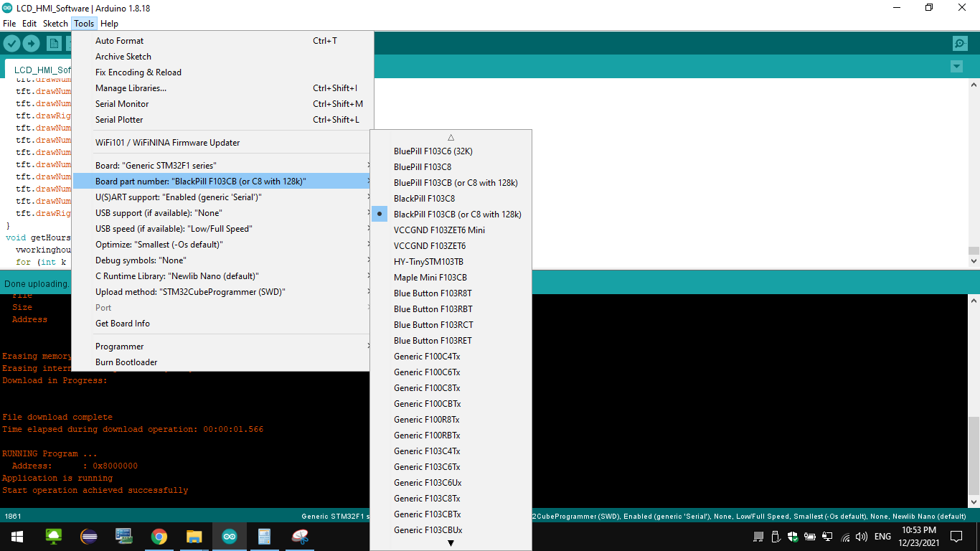Open the Sketch menu
Viewport: 980px width, 551px height.
click(x=55, y=24)
